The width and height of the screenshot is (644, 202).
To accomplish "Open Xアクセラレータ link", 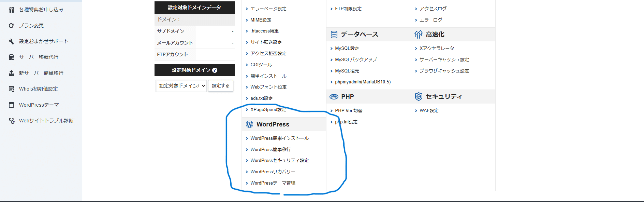I will pos(437,48).
